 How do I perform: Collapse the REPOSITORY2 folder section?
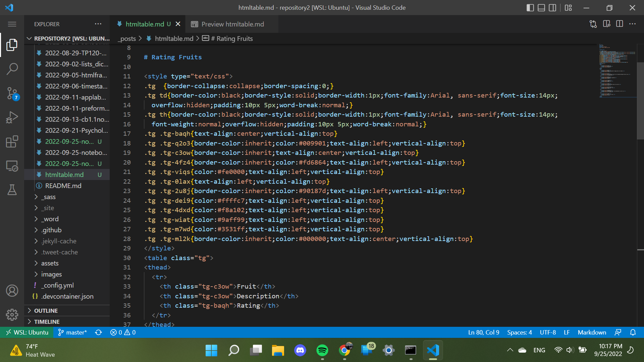(67, 39)
